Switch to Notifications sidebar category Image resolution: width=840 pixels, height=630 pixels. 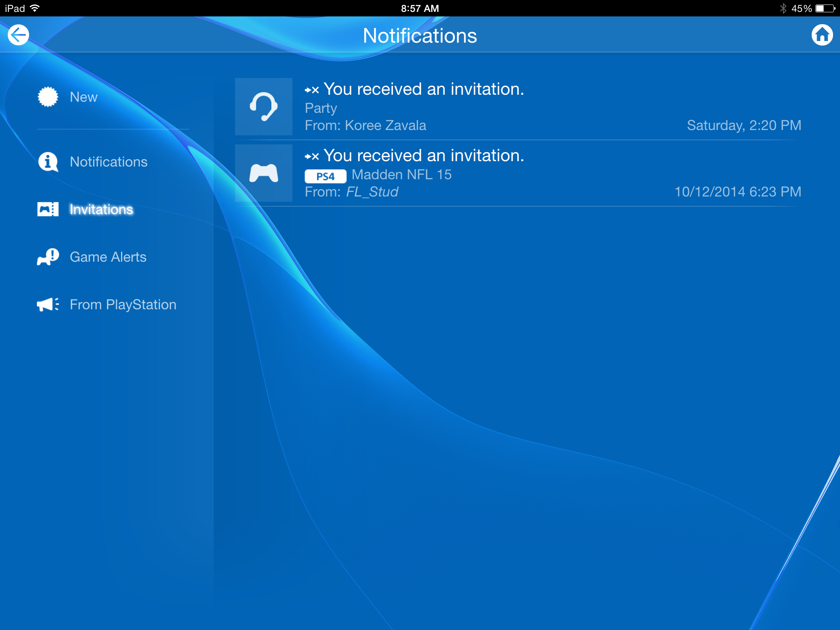click(108, 162)
